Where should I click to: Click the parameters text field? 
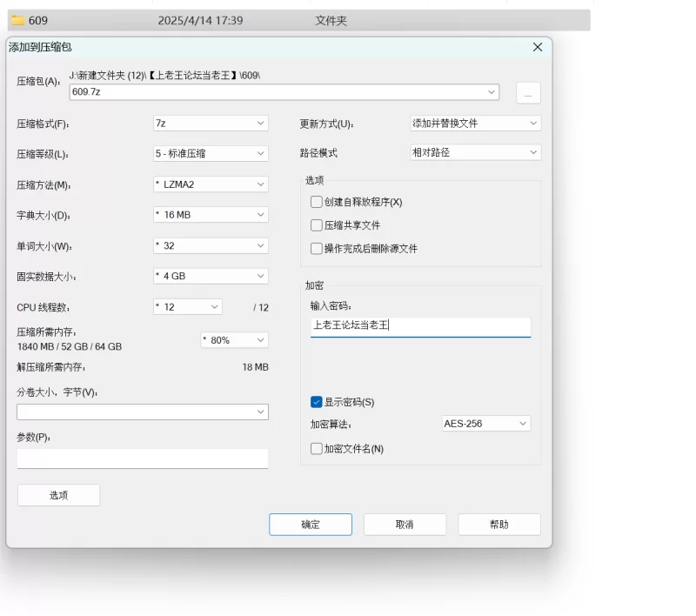pos(142,459)
